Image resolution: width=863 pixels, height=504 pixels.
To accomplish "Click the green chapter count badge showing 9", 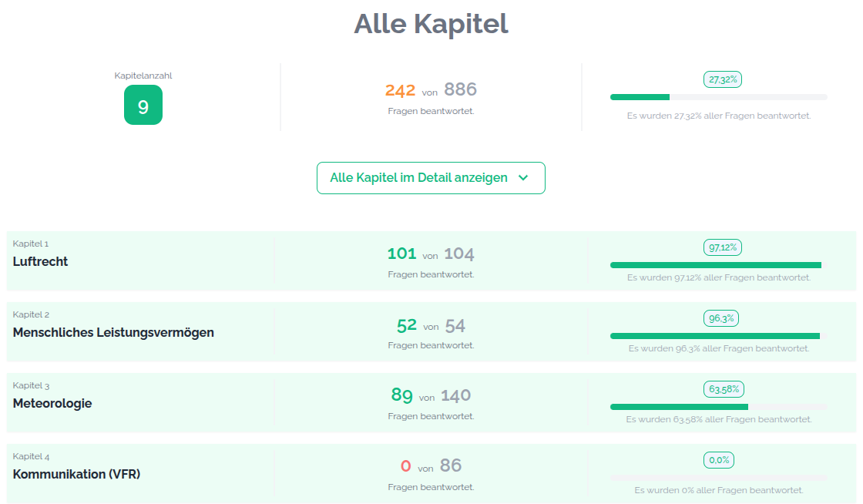I will pyautogui.click(x=143, y=106).
